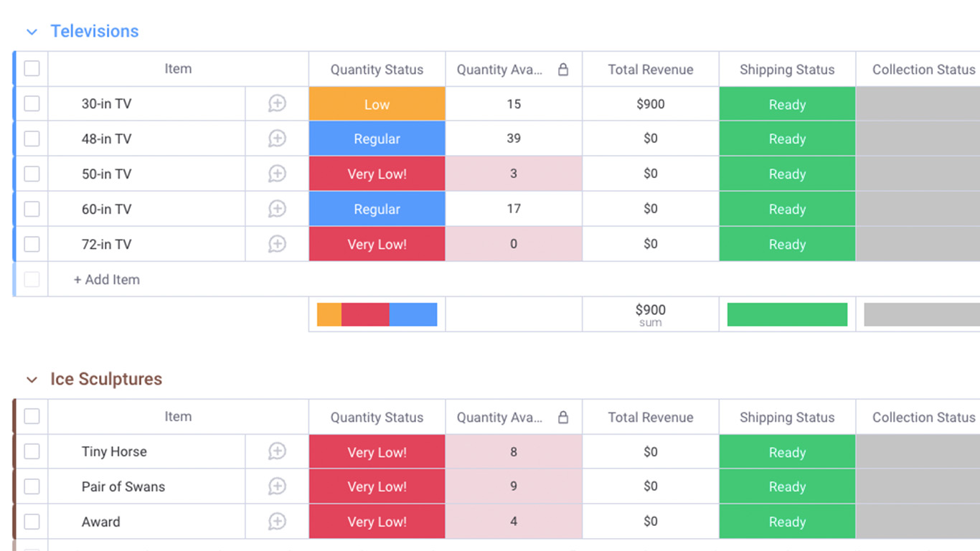
Task: Click Televisions Total Revenue column header
Action: pyautogui.click(x=651, y=70)
